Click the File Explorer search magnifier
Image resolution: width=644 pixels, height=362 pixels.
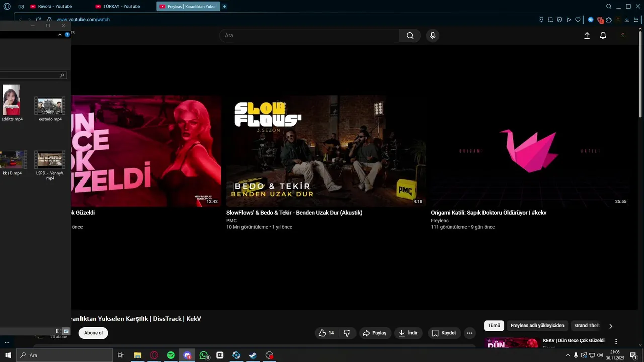click(62, 75)
